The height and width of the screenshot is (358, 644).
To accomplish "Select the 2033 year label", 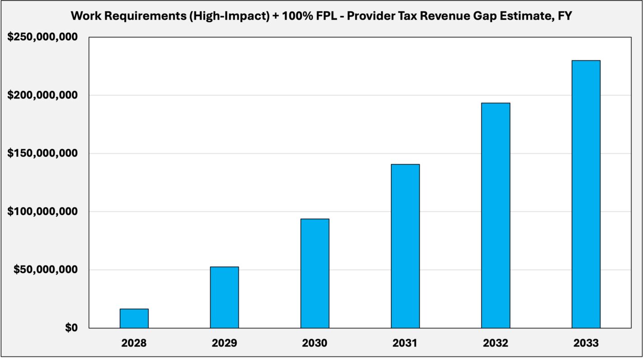I will [x=586, y=343].
